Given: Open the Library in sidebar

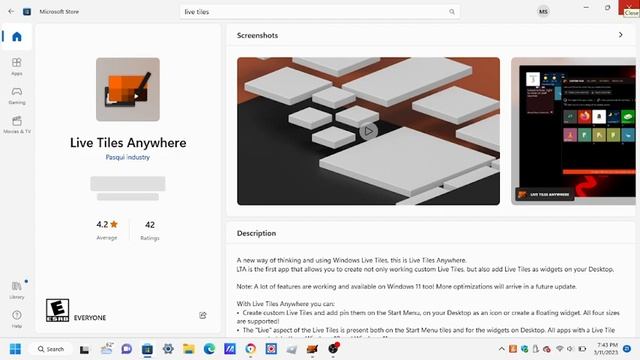Looking at the screenshot, I should (17, 290).
